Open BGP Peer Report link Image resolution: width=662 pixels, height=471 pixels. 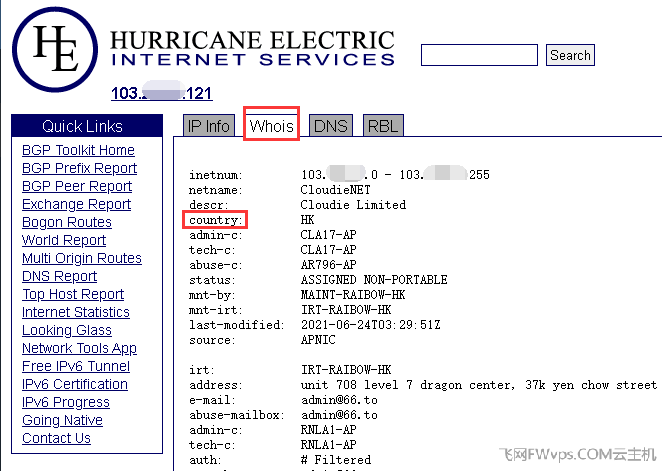77,186
